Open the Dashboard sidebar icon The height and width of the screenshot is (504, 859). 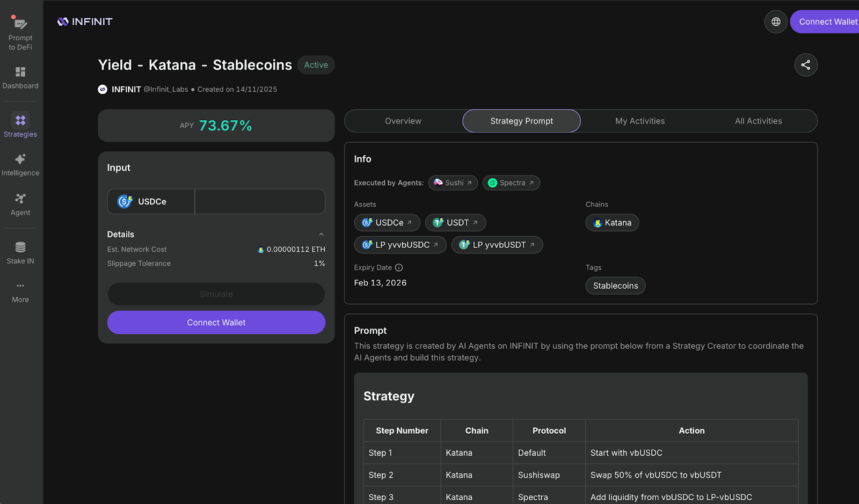coord(20,78)
